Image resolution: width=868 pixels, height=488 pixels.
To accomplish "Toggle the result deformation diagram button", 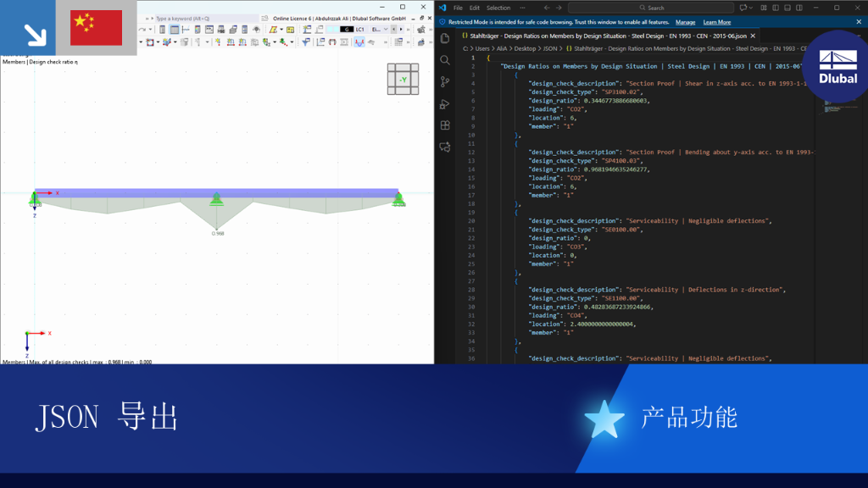I will click(359, 42).
